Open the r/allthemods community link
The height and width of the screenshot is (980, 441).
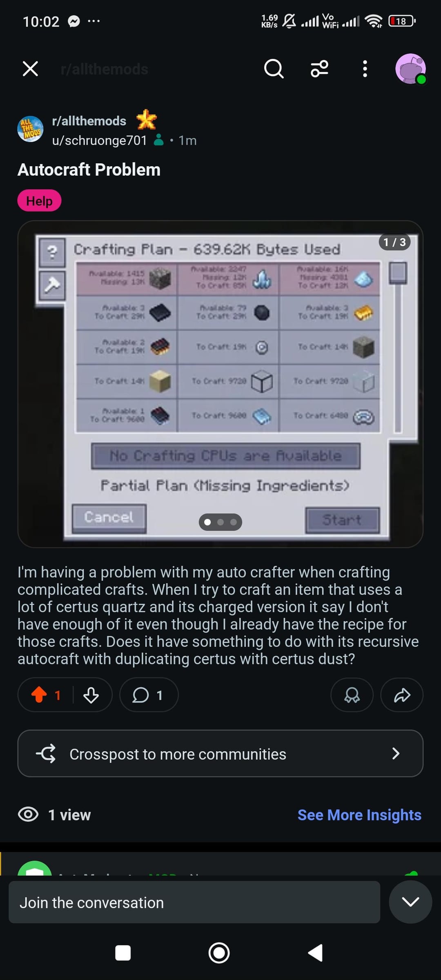coord(89,121)
